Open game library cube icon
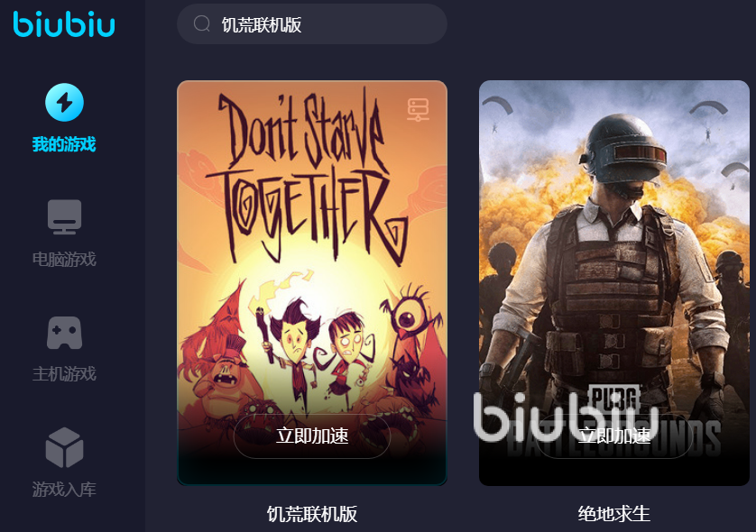This screenshot has width=756, height=532. click(64, 447)
